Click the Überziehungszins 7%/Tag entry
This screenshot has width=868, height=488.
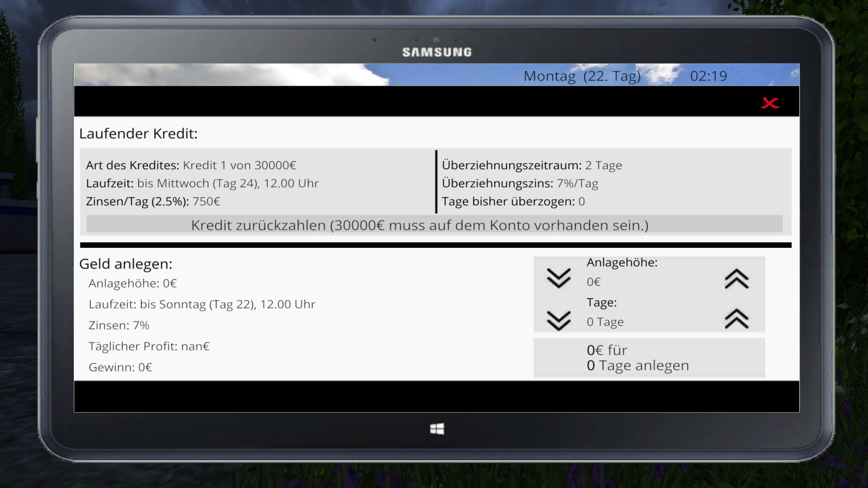coord(520,184)
